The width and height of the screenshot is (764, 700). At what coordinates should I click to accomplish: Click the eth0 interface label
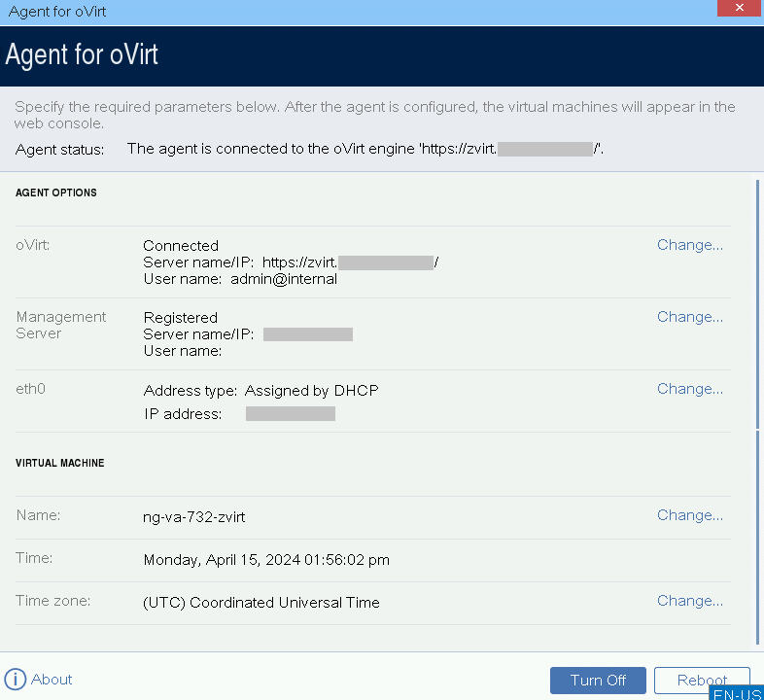click(30, 389)
